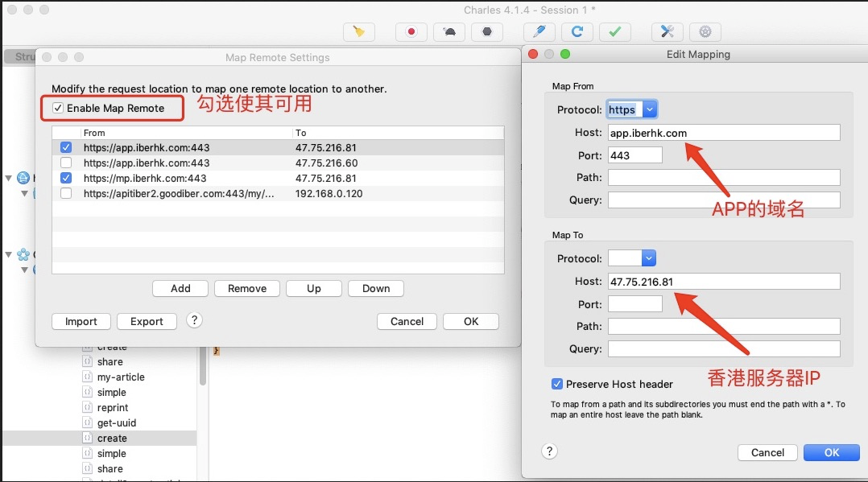
Task: Enable throttling with the turtle icon
Action: point(448,31)
